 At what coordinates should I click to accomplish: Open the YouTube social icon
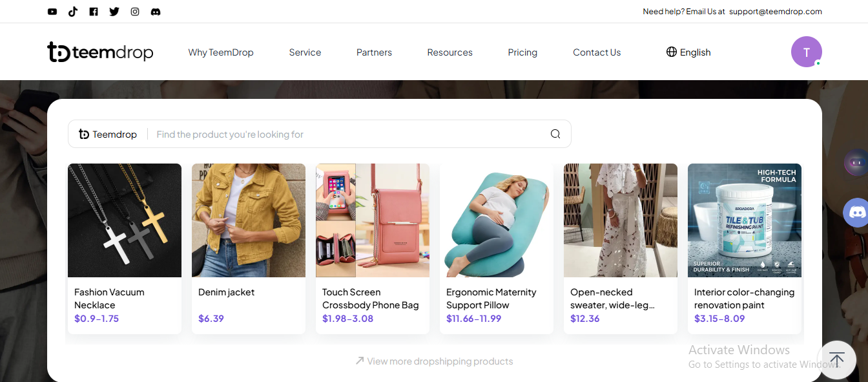point(52,12)
